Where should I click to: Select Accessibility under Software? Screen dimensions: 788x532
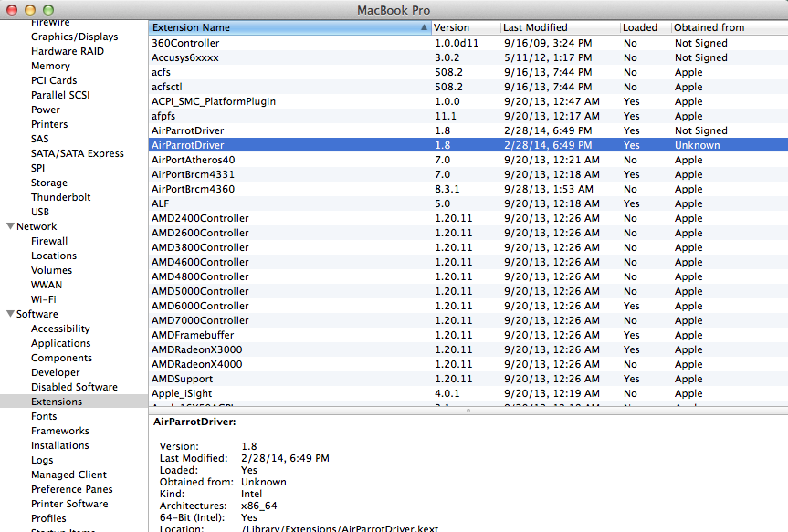click(x=60, y=328)
